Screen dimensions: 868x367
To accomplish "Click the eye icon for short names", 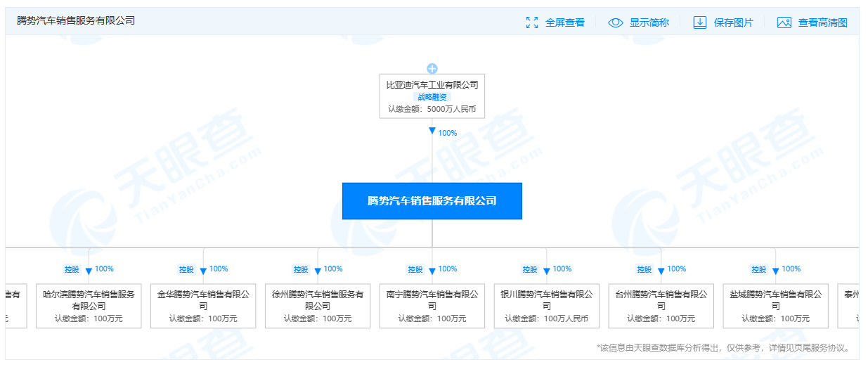I will tap(616, 22).
